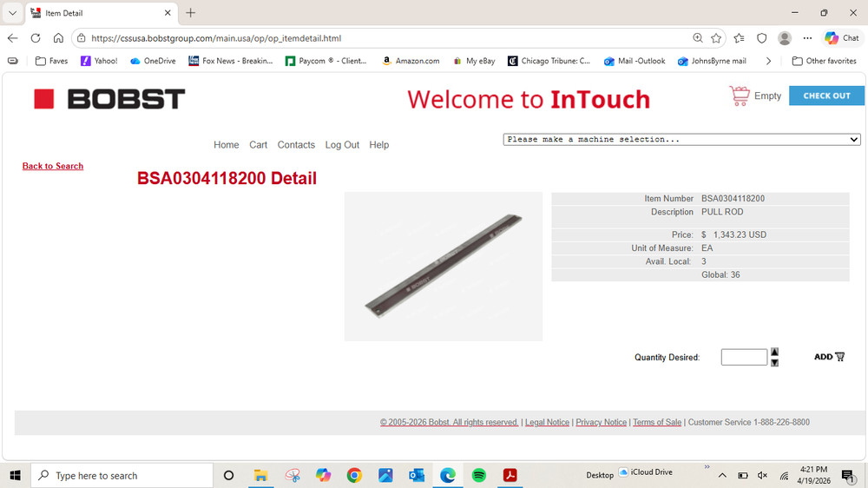Decrease quantity with down arrow

pyautogui.click(x=774, y=363)
